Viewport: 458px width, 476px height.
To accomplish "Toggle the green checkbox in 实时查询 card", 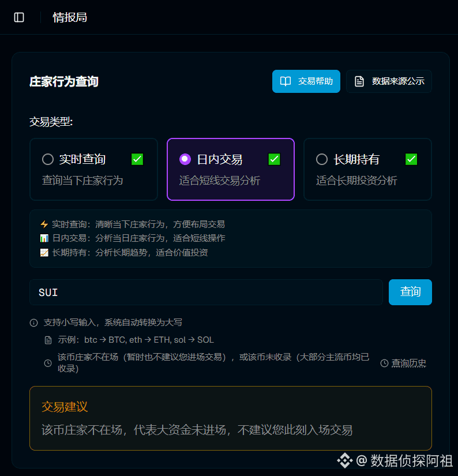I will tap(137, 159).
